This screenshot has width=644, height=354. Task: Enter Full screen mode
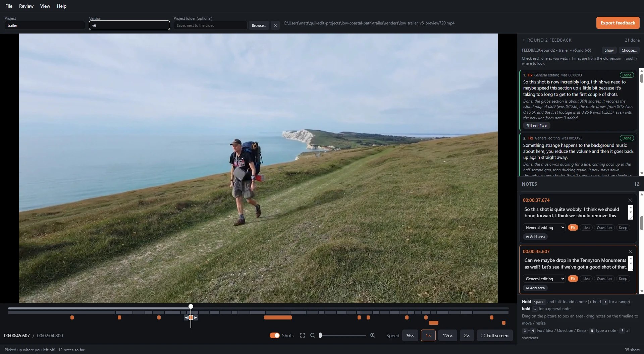(495, 336)
